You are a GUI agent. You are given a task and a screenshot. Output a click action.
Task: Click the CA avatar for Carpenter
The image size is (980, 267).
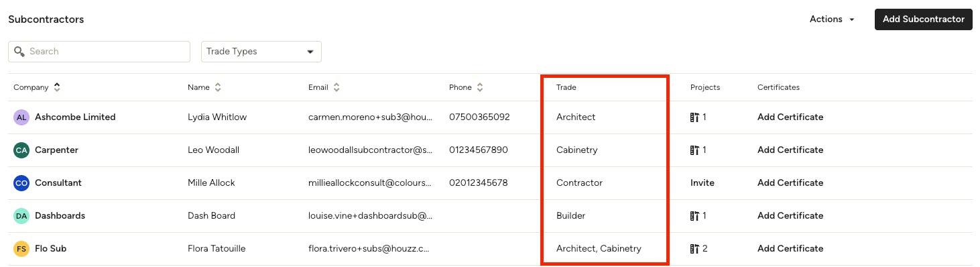[x=21, y=150]
